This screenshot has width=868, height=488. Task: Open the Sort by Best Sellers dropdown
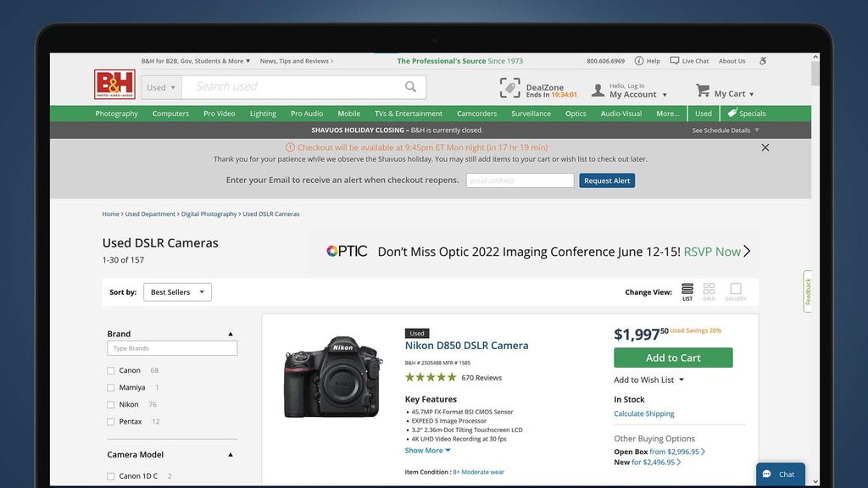point(177,291)
